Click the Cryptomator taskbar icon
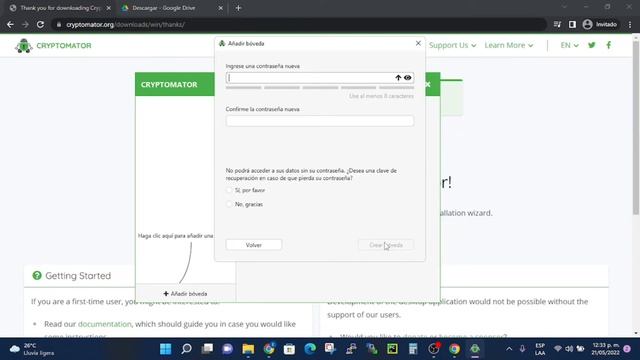640x360 pixels. (x=475, y=349)
